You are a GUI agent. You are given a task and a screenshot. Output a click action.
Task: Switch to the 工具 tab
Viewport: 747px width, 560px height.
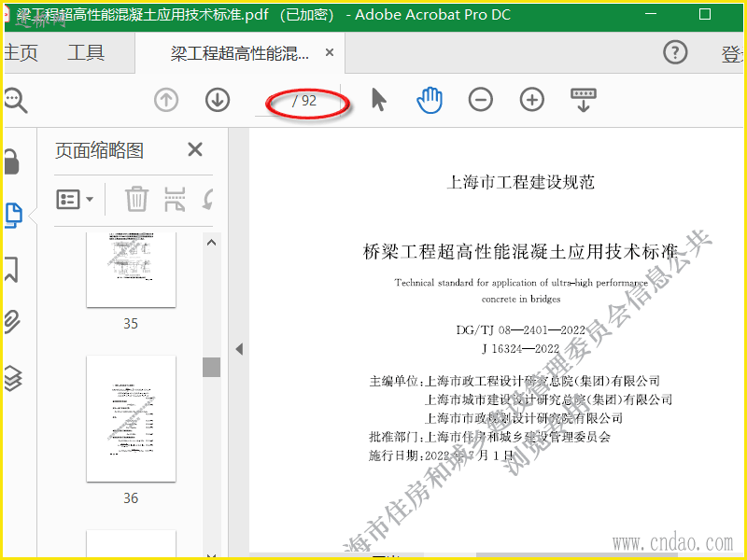click(86, 53)
